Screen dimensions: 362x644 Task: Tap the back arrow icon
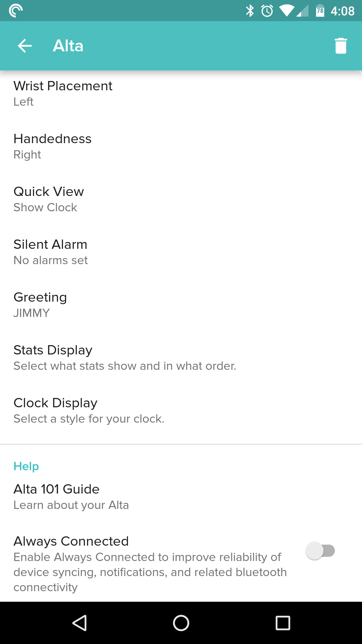[x=25, y=46]
